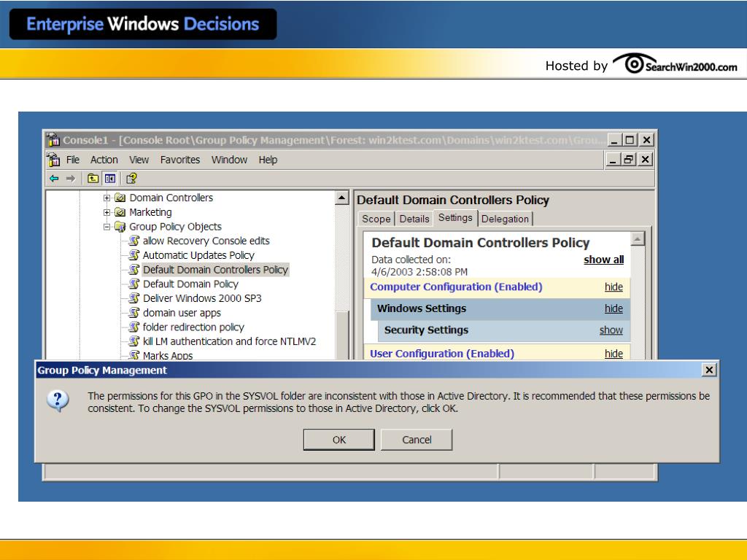The width and height of the screenshot is (747, 560).
Task: Click the scroll icon for Marks Apps
Action: click(134, 355)
